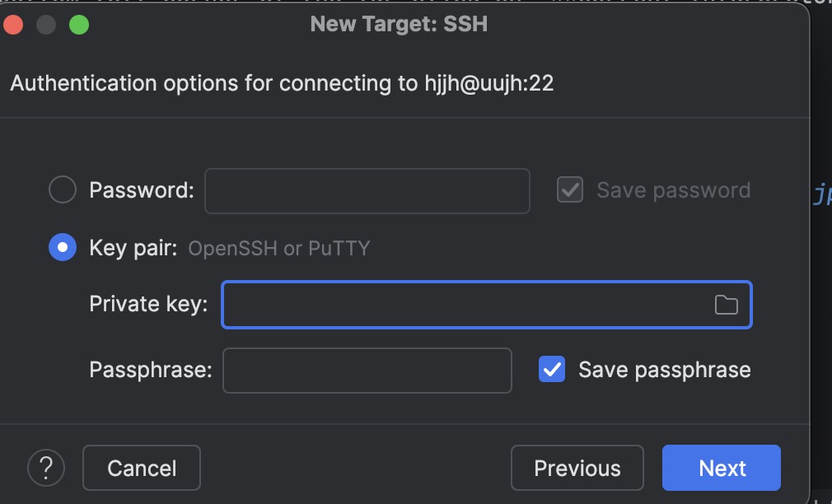Close the dialog with the red window button
This screenshot has width=832, height=504.
[12, 25]
